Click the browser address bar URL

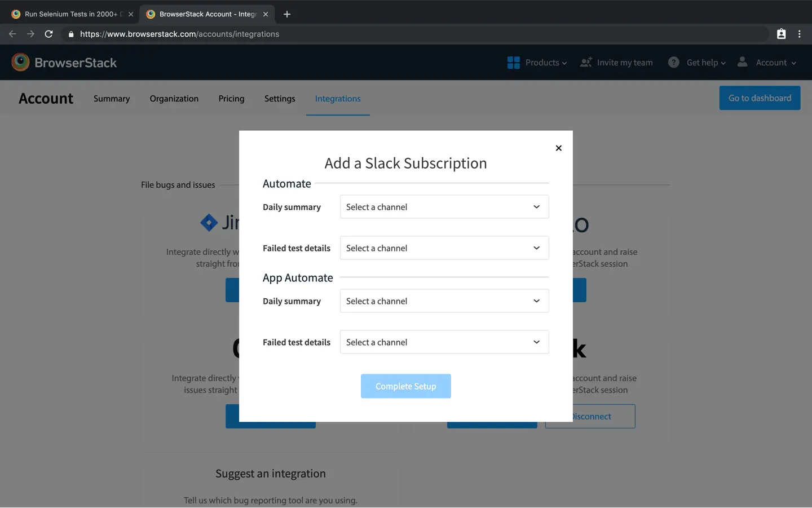point(179,34)
